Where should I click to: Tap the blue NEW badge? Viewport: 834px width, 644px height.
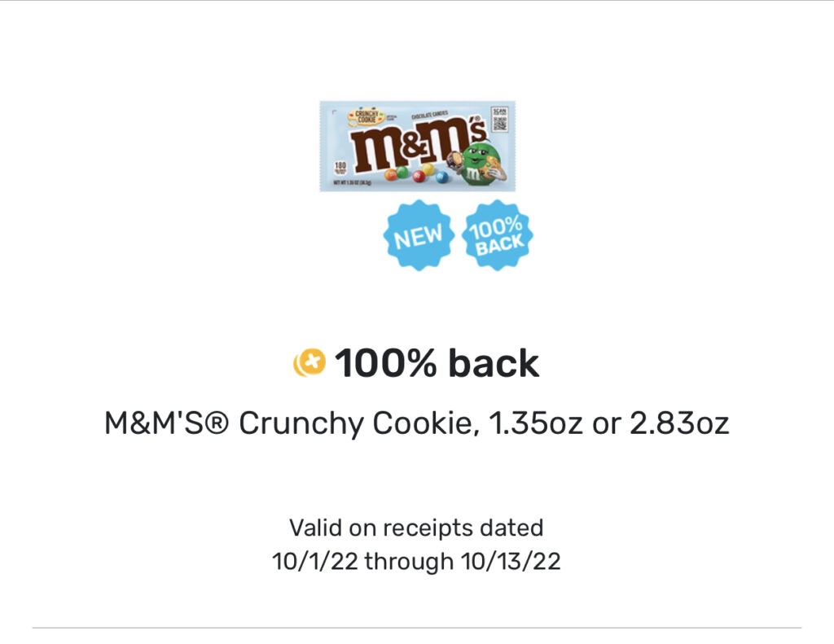click(x=418, y=236)
